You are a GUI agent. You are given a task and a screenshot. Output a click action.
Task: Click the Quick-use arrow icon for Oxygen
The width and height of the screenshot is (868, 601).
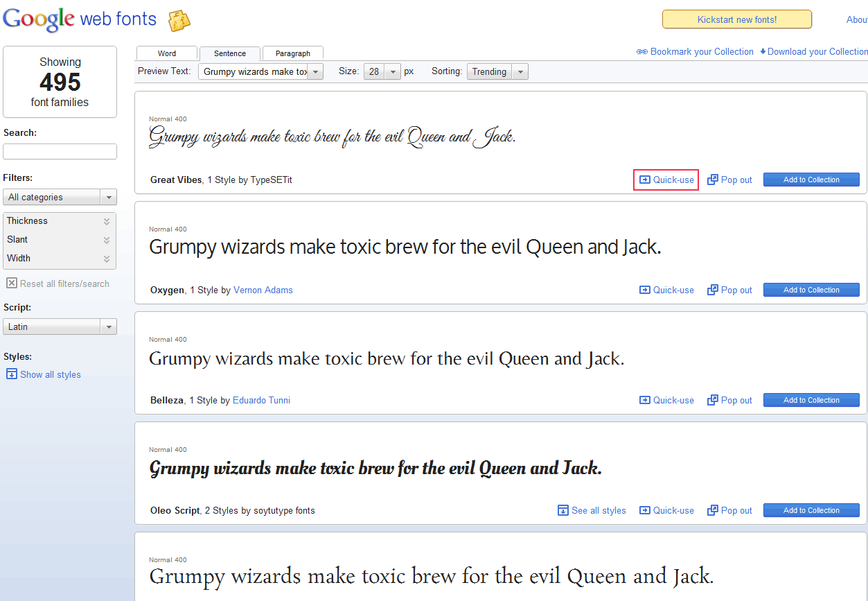(x=645, y=290)
